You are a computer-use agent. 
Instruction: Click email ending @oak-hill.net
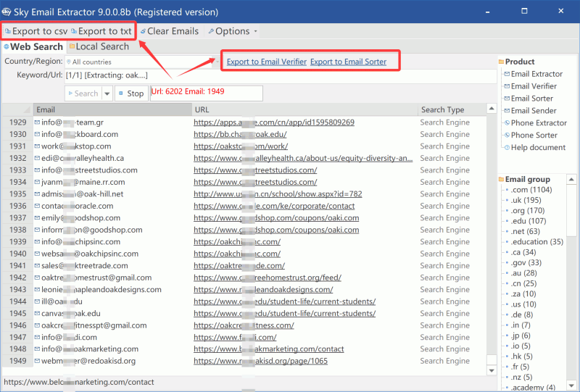click(x=82, y=194)
